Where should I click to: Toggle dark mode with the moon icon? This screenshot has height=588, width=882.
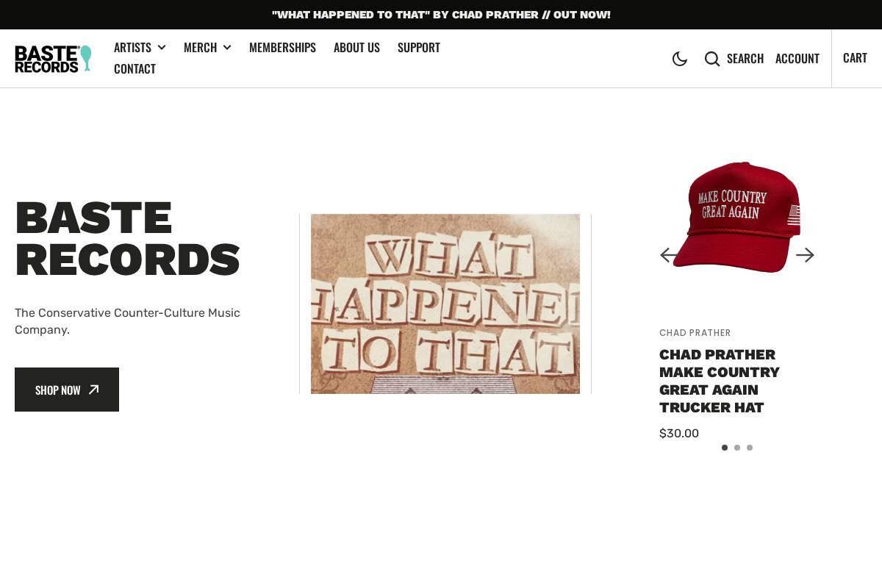point(680,59)
